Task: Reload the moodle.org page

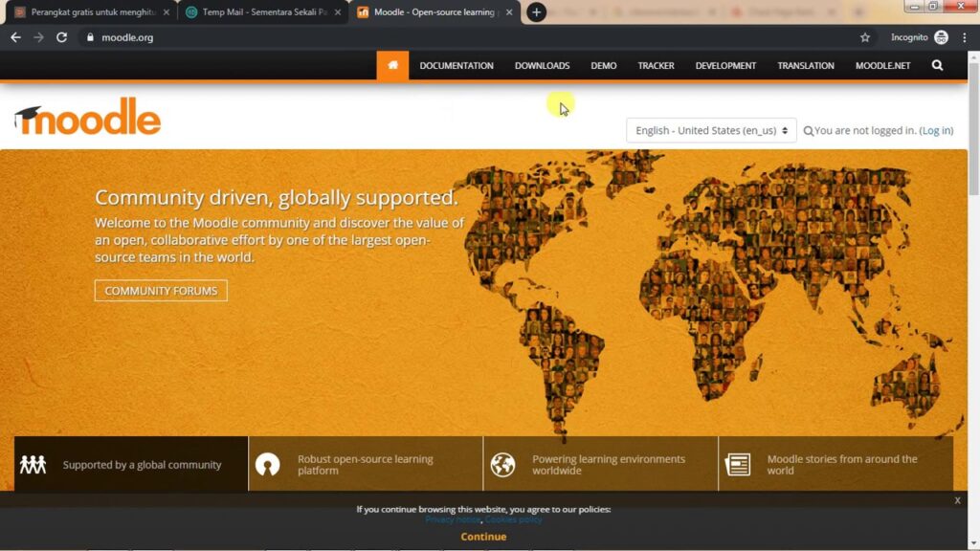Action: (x=61, y=37)
